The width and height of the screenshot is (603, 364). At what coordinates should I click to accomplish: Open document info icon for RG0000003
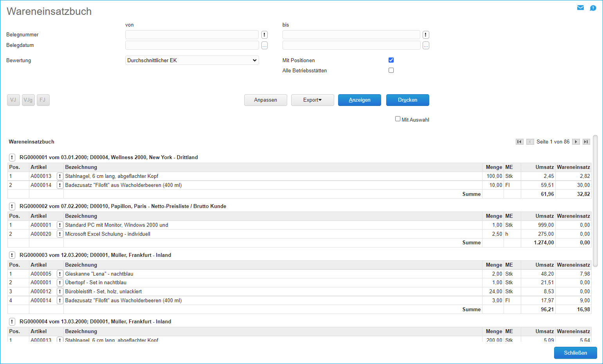(12, 255)
